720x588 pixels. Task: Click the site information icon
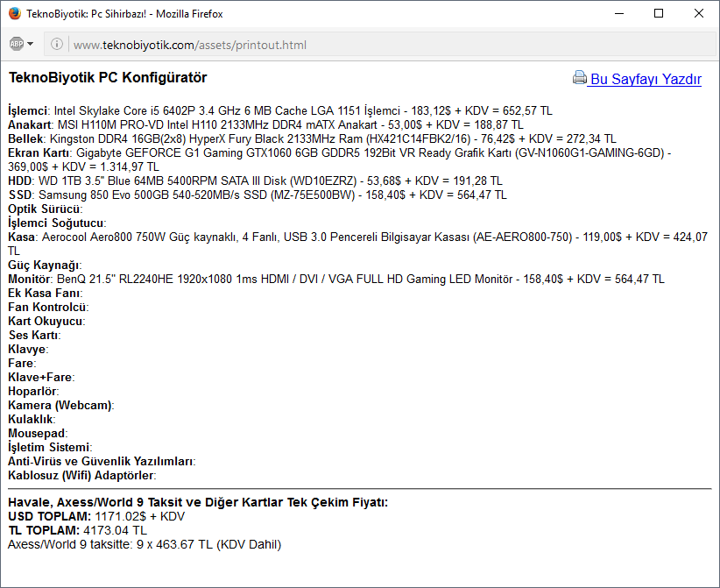56,44
